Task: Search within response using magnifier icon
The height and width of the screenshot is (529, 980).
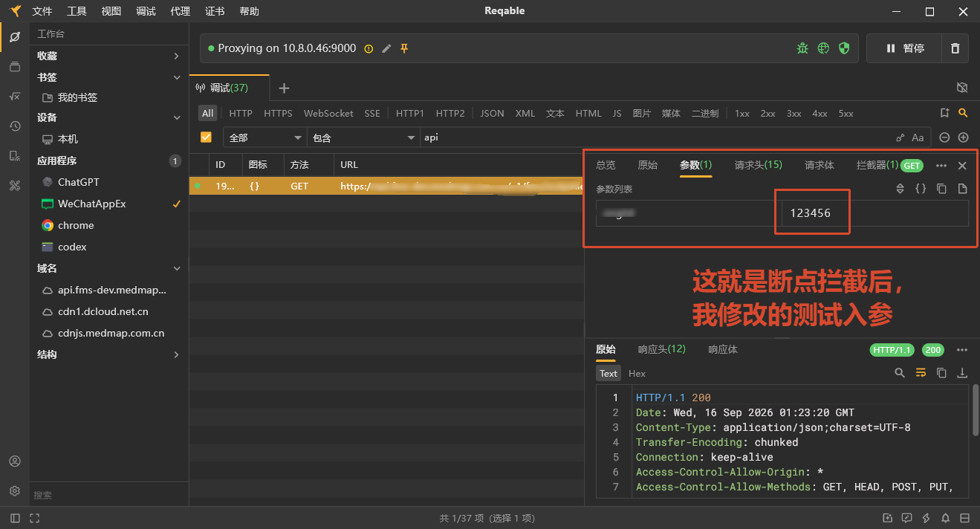Action: tap(900, 373)
